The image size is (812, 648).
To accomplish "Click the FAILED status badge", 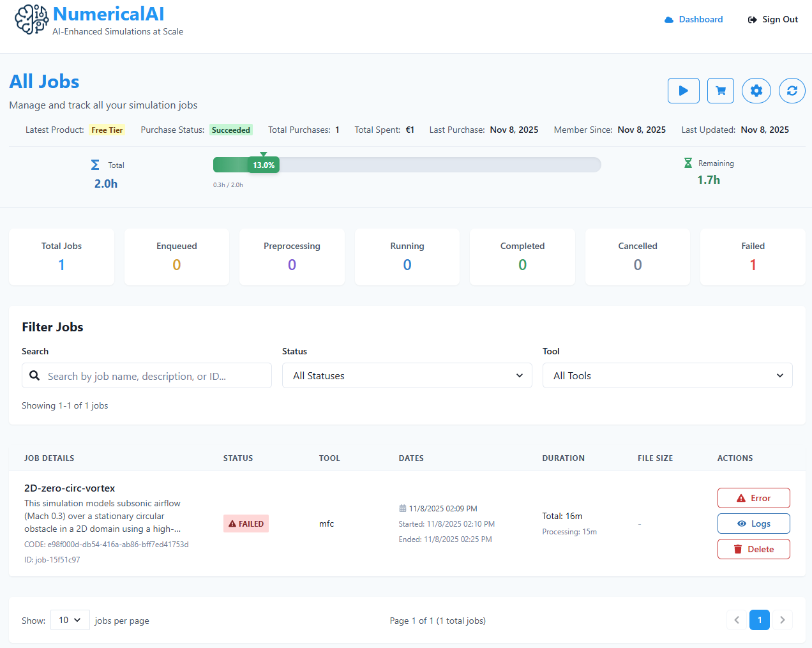I will (x=246, y=524).
